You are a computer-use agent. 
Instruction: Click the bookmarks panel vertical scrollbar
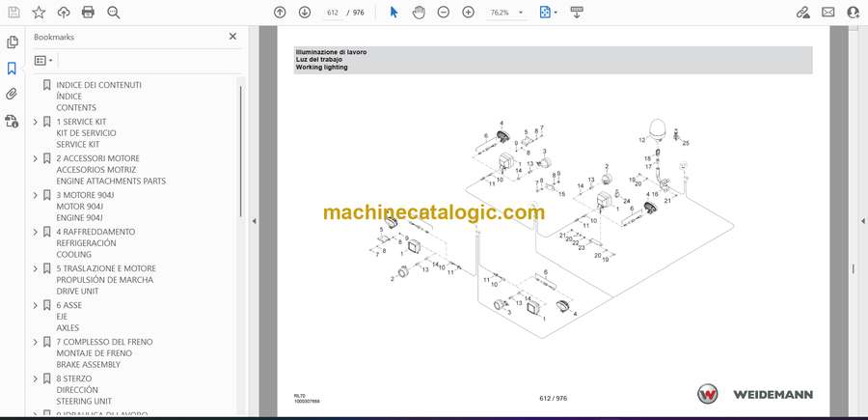click(x=240, y=152)
